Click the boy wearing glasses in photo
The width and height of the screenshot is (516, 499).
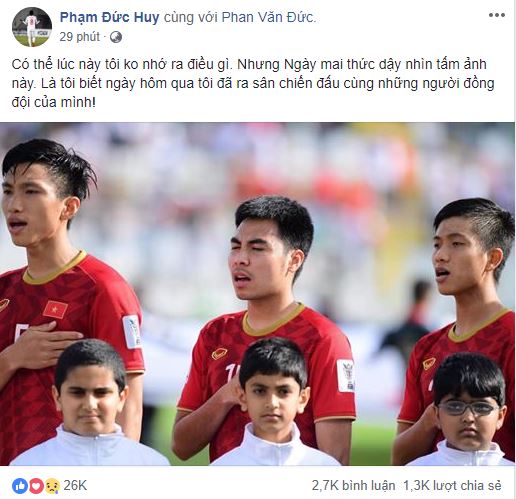[x=467, y=410]
